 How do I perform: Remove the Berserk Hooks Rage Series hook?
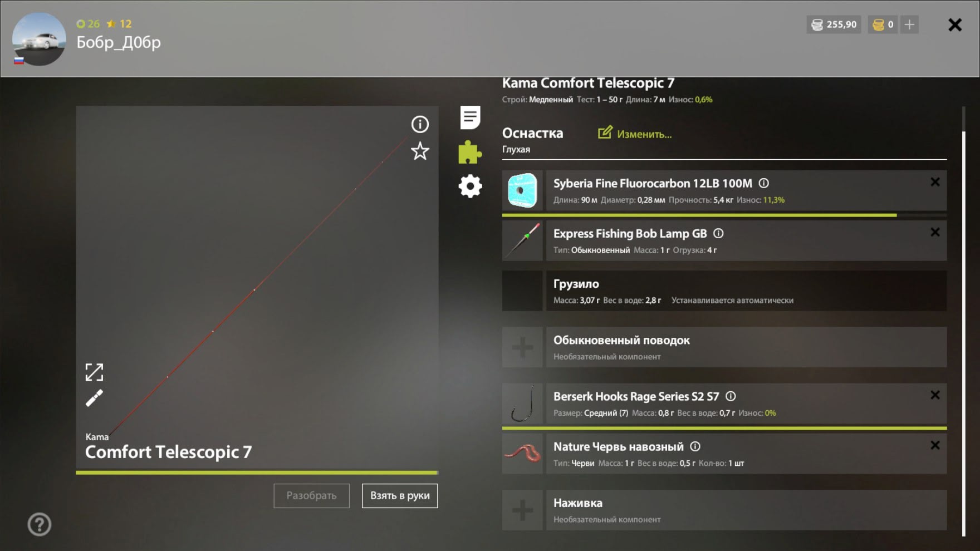(935, 395)
